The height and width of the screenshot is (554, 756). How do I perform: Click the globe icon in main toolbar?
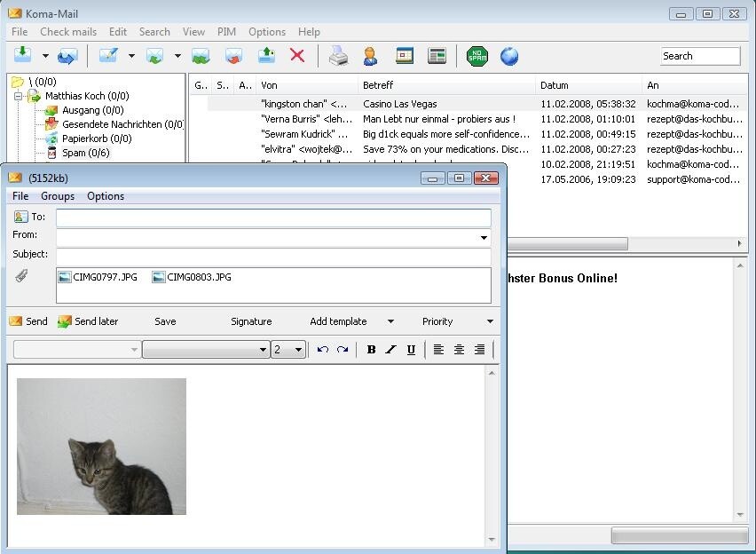509,56
